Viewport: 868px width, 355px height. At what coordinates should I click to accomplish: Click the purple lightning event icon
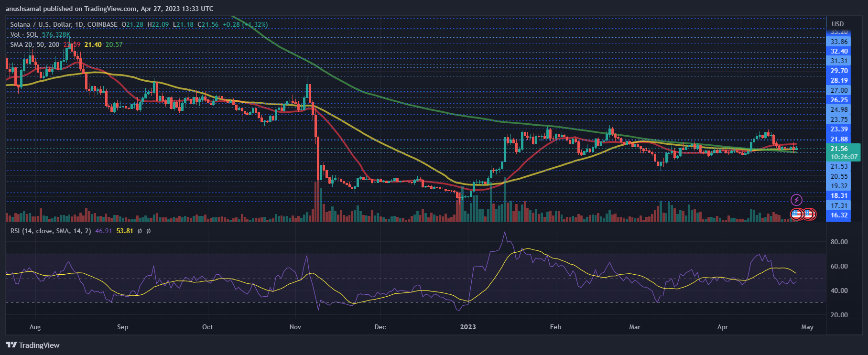pos(796,200)
